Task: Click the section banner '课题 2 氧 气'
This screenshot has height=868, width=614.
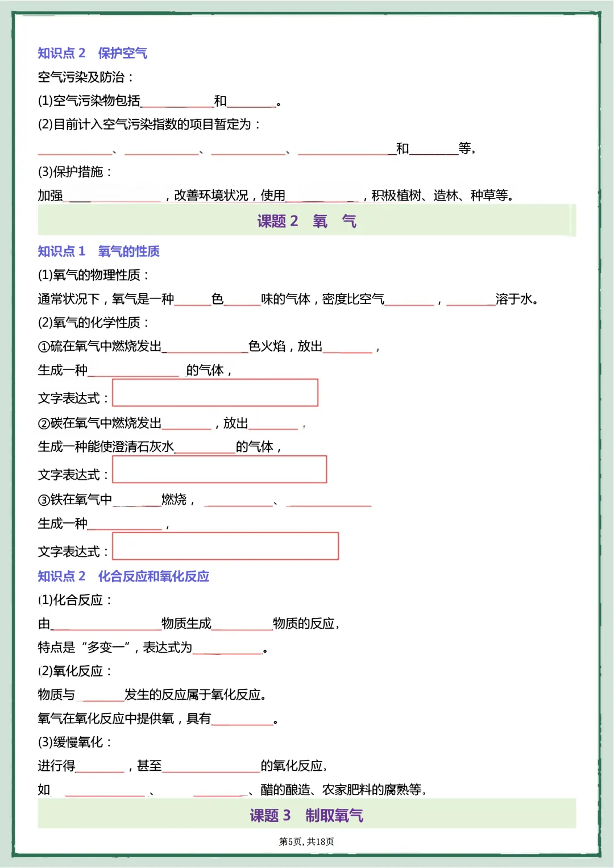Action: (307, 221)
